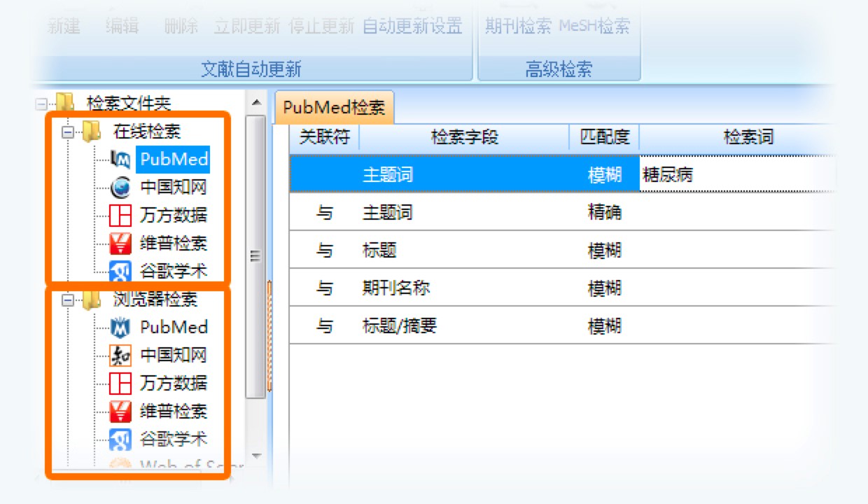Click 谷歌学术 icon under 在线检索
868x504 pixels.
120,271
